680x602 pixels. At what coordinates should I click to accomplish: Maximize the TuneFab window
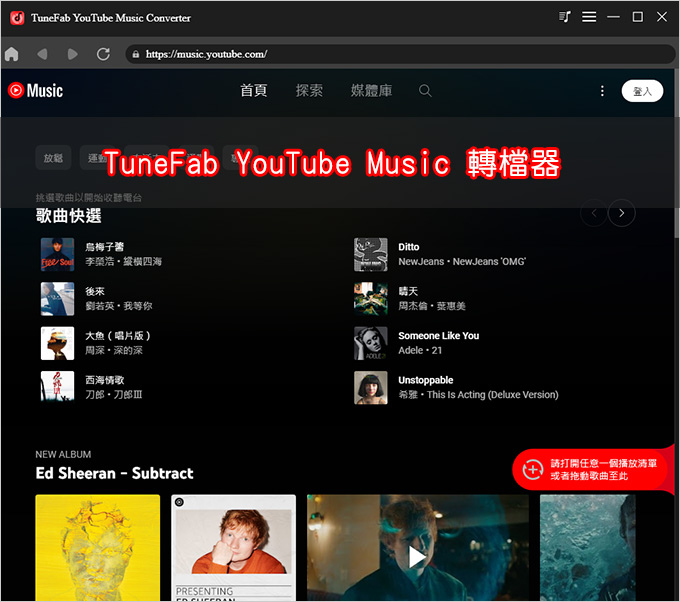click(x=638, y=17)
